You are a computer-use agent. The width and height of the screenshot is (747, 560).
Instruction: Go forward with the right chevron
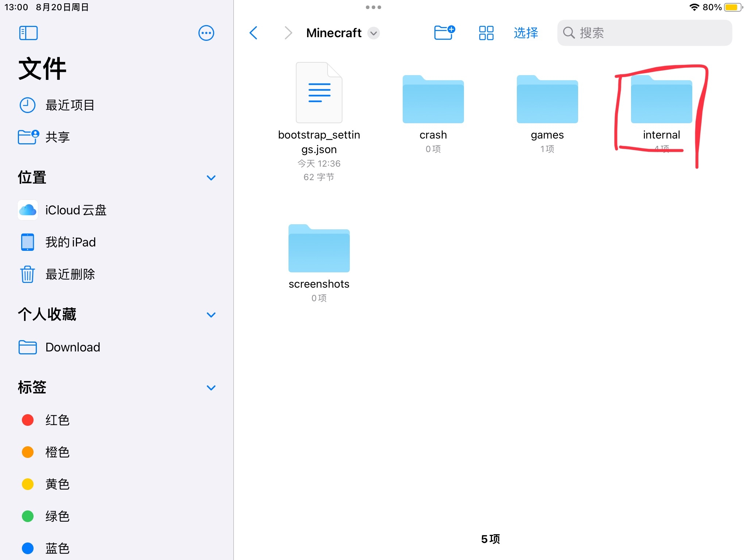[x=288, y=33]
